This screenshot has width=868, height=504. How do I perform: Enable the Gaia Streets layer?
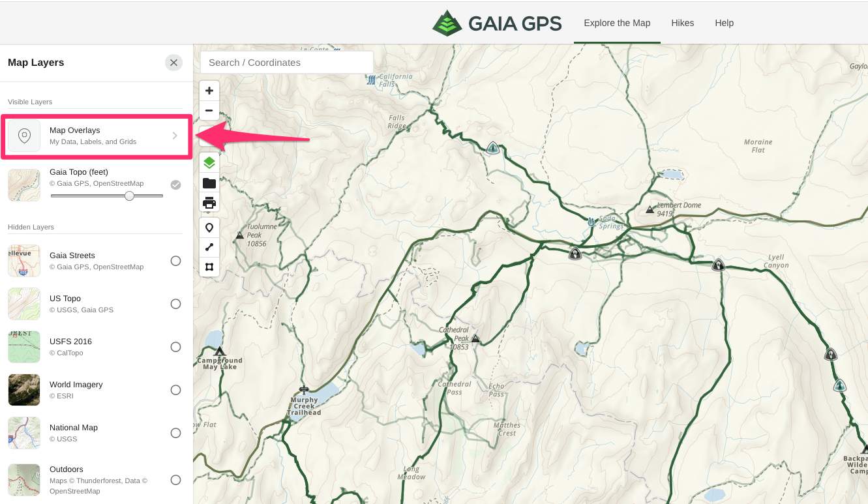(175, 261)
